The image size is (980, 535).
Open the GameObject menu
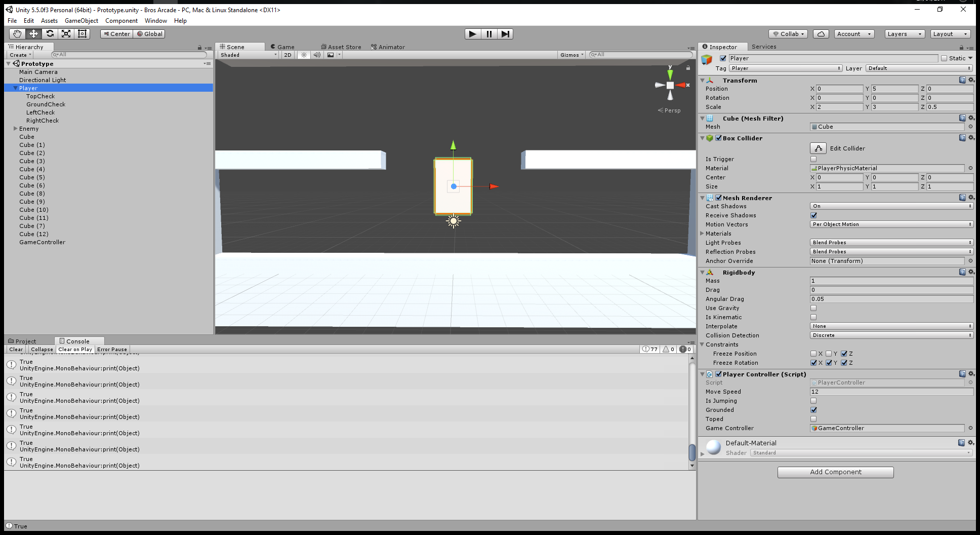pyautogui.click(x=81, y=21)
